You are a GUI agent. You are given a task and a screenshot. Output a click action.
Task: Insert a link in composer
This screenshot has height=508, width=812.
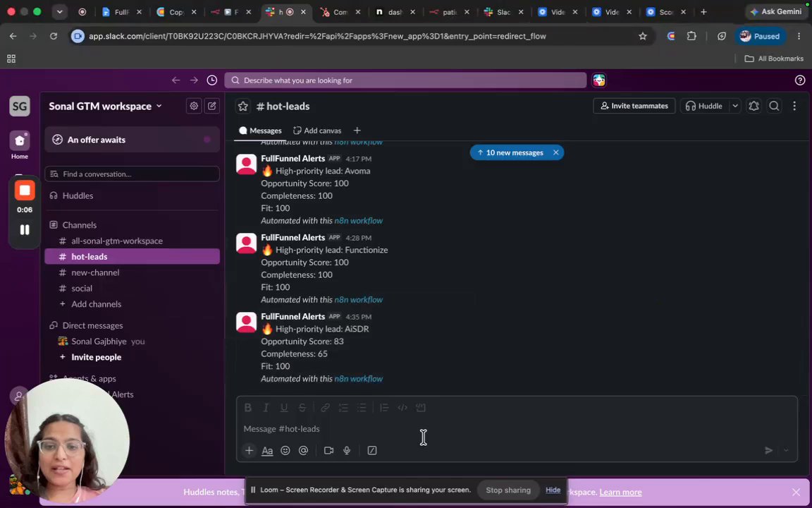pos(325,408)
